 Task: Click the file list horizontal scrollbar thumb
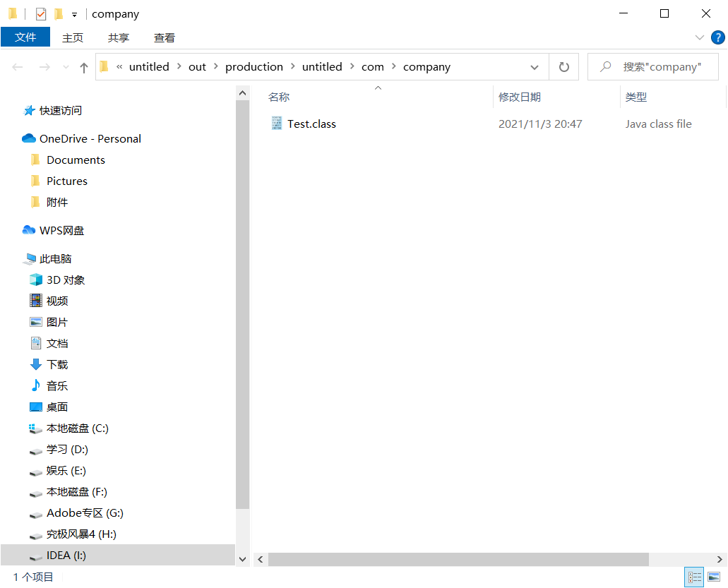458,559
